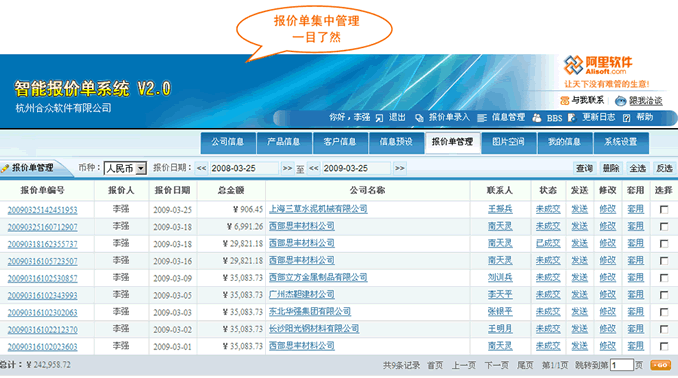Click the pencil icon beside 报价单管理

pos(5,168)
